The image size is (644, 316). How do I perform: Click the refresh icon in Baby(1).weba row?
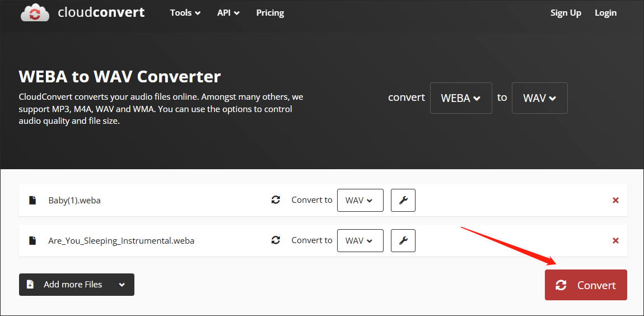[x=276, y=200]
